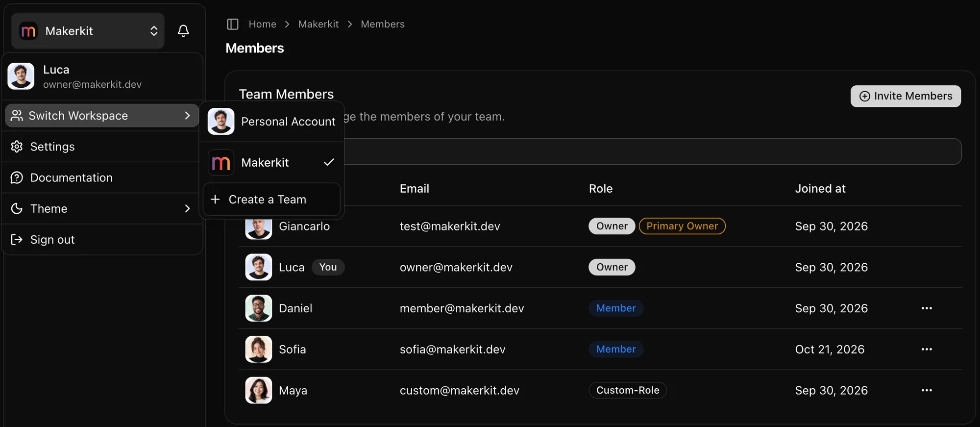Click the help circle icon beside Documentation
This screenshot has width=980, height=427.
pyautogui.click(x=17, y=177)
